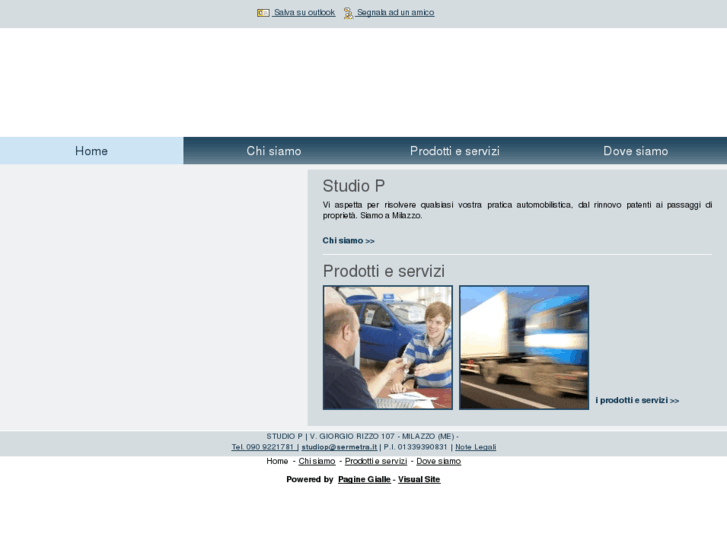Image resolution: width=727 pixels, height=545 pixels.
Task: Click the 'Studio P' heading
Action: (354, 186)
